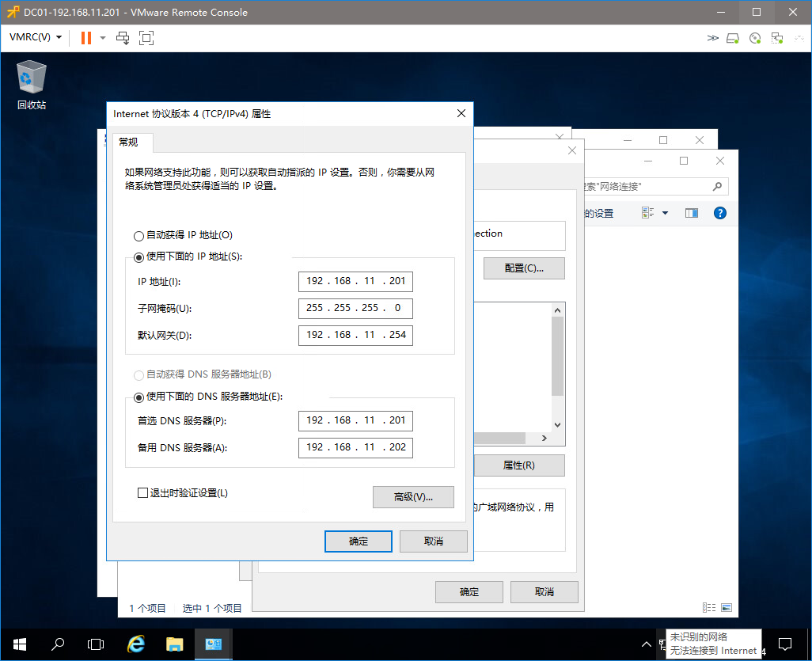This screenshot has width=812, height=661.
Task: Click the 默认网关 input field
Action: tap(355, 335)
